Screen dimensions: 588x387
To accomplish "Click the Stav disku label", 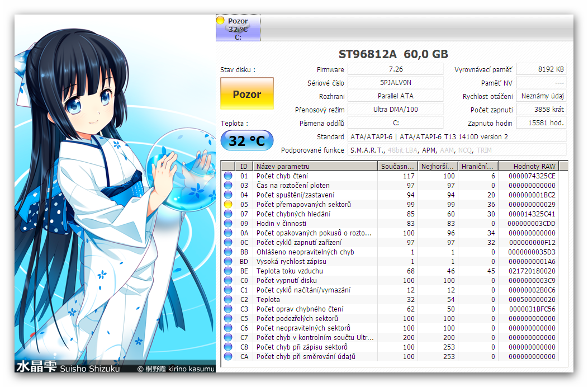I will (x=238, y=69).
